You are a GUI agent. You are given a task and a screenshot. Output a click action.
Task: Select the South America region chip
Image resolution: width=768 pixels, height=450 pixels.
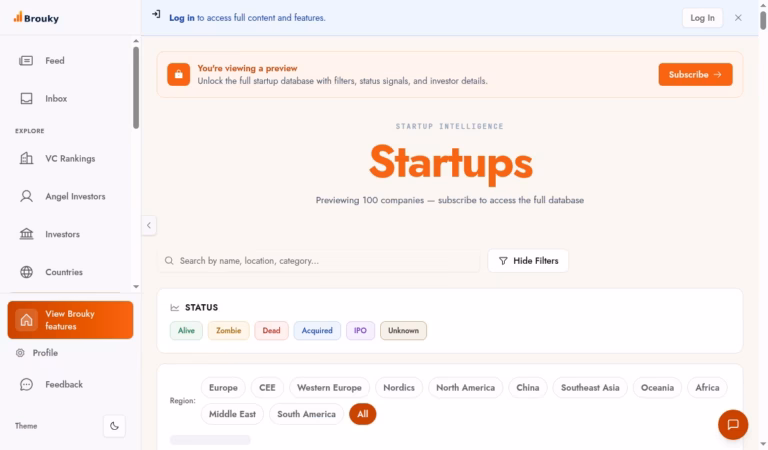306,414
